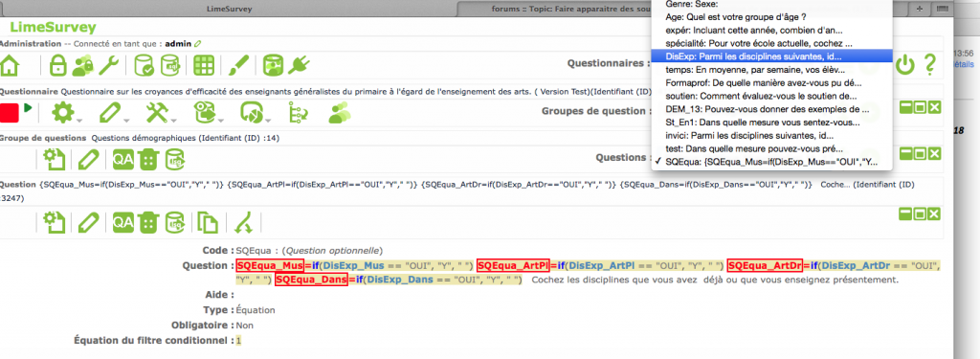Click highlighted SQEqua_Dans variable
980x359 pixels.
tap(311, 280)
